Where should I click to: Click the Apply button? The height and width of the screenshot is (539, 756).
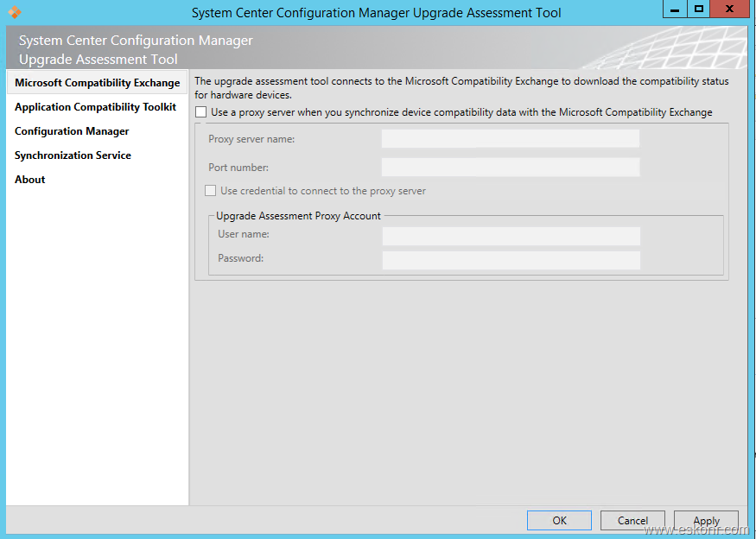point(706,520)
